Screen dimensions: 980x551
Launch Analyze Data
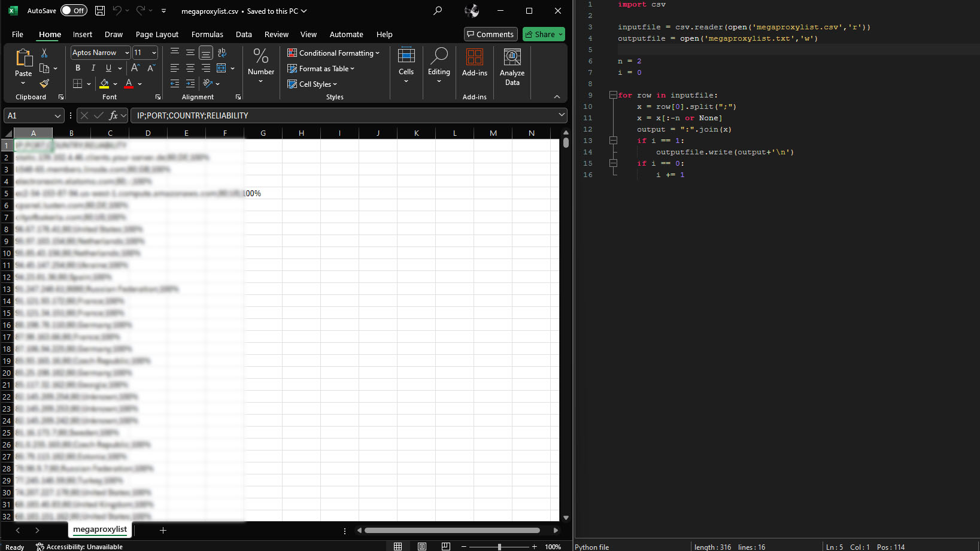pyautogui.click(x=512, y=67)
